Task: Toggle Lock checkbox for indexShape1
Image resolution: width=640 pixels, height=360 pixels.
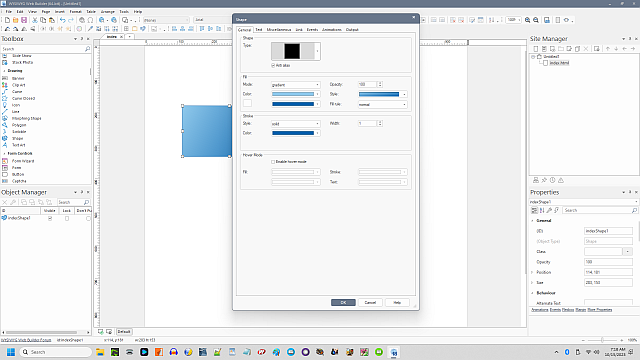Action: point(67,218)
